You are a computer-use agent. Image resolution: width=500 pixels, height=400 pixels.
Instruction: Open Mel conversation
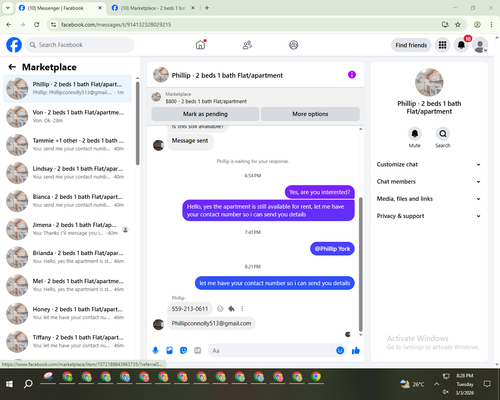[x=67, y=285]
